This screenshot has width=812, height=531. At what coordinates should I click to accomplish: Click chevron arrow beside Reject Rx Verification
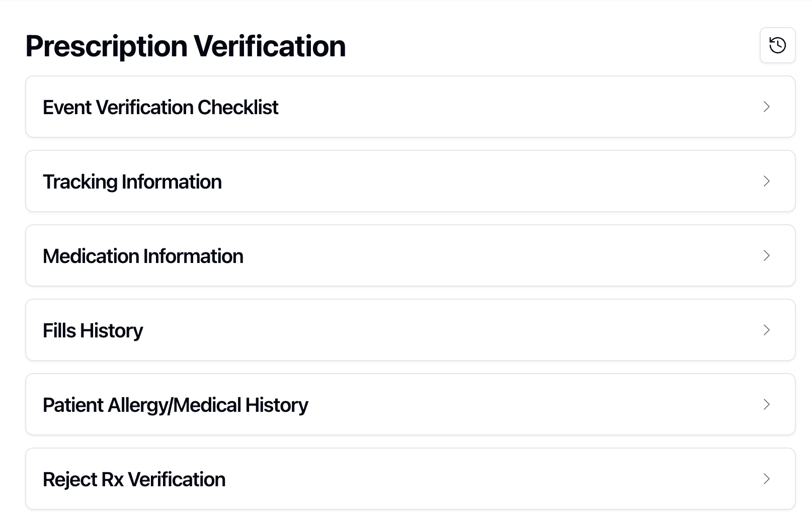pos(766,479)
